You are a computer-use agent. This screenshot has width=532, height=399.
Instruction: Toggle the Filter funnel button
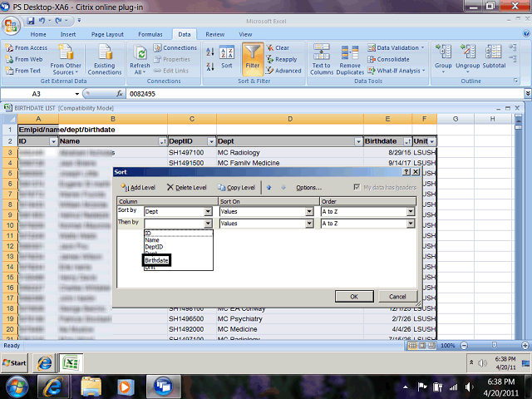pyautogui.click(x=253, y=59)
